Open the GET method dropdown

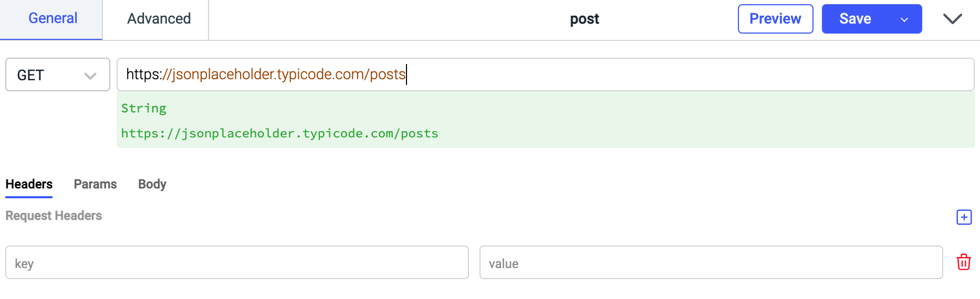coord(57,75)
